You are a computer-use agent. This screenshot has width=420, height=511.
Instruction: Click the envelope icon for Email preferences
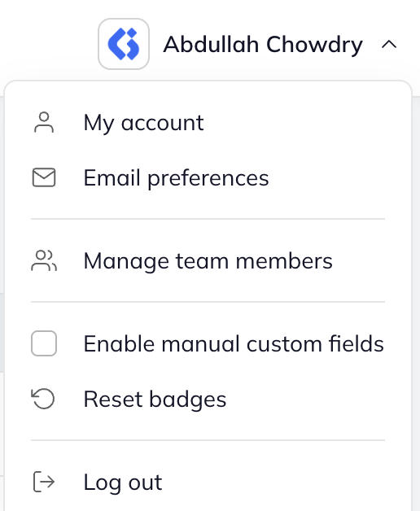44,177
